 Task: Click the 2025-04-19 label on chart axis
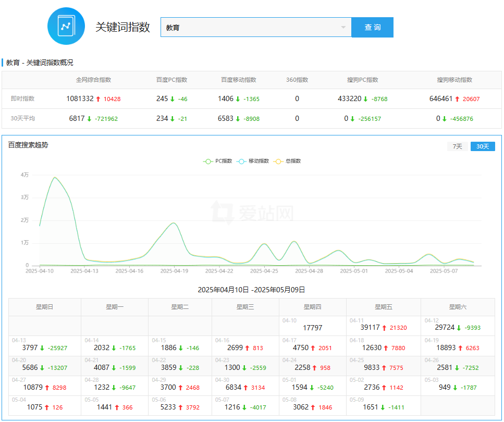click(174, 271)
